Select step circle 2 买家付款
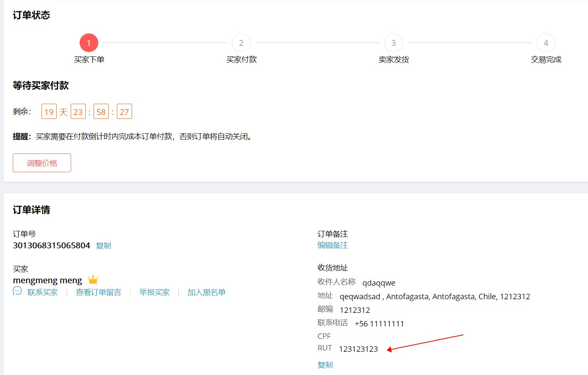The image size is (588, 375). pyautogui.click(x=241, y=43)
